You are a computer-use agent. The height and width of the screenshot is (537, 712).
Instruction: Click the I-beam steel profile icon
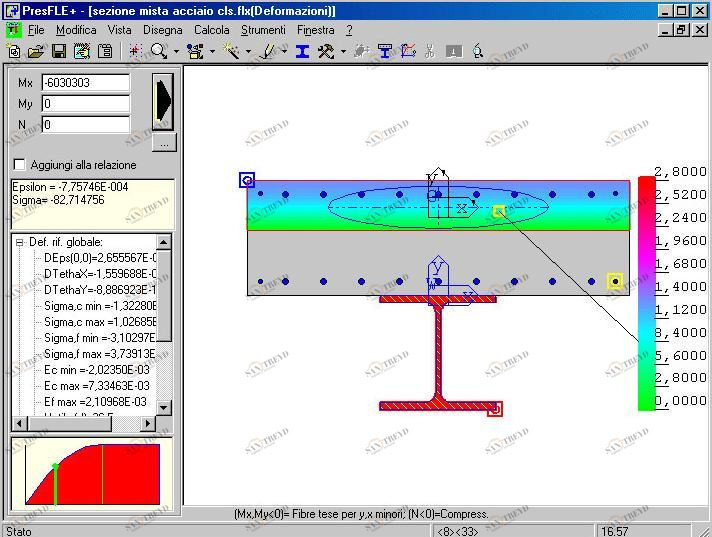302,51
